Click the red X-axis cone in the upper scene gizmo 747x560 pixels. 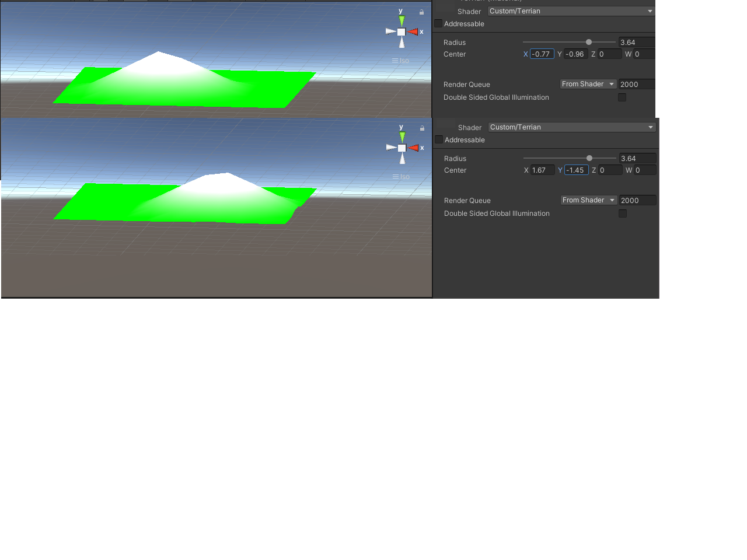(x=413, y=32)
